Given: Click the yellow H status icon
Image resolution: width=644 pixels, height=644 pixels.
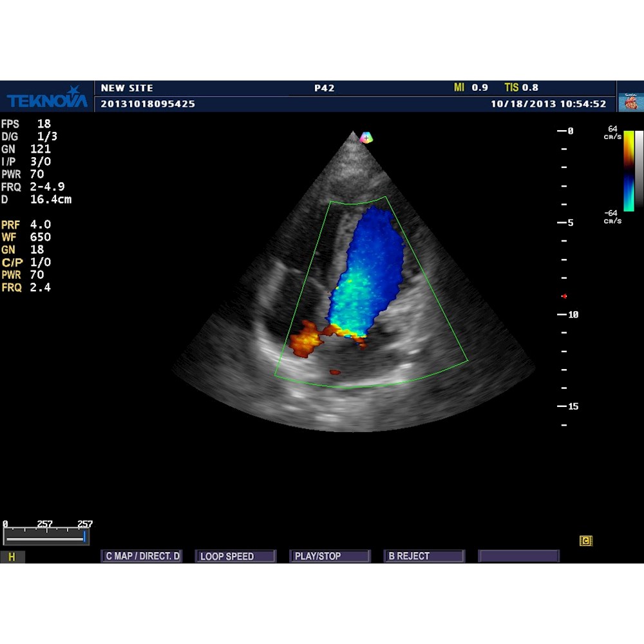Looking at the screenshot, I should (11, 556).
